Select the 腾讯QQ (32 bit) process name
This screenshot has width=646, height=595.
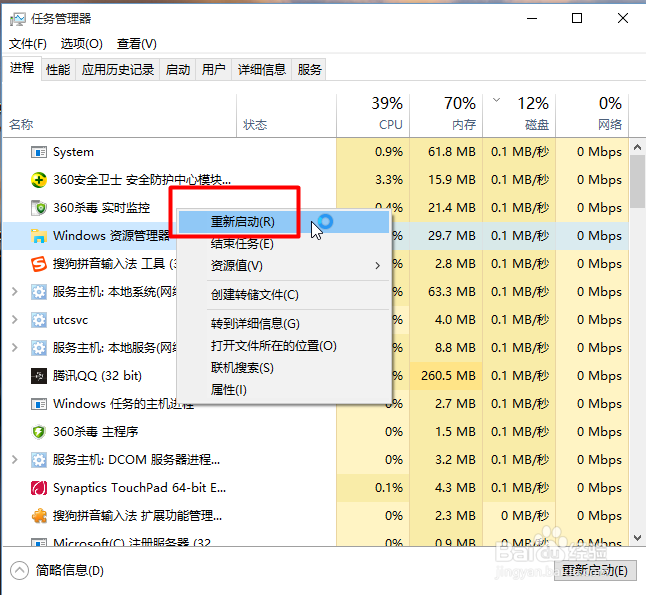point(97,376)
